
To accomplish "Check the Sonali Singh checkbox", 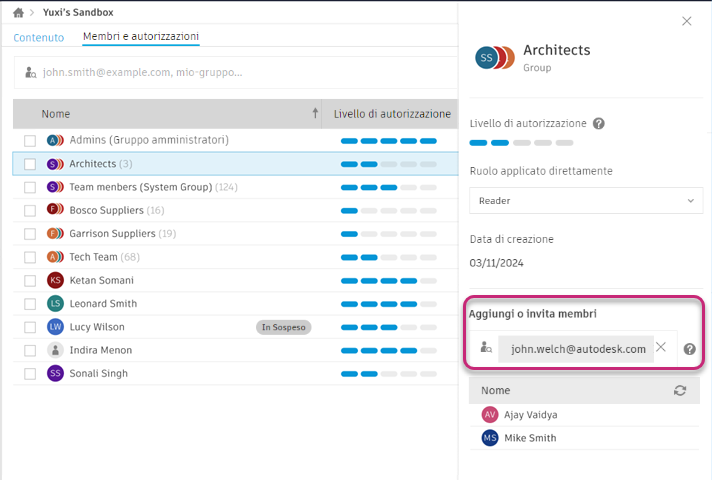I will click(x=30, y=374).
